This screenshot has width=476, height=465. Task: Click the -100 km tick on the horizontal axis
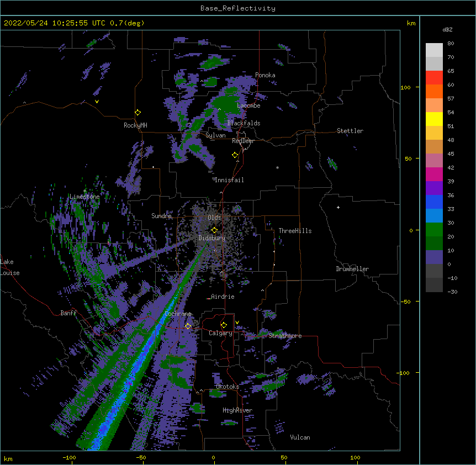tap(69, 458)
